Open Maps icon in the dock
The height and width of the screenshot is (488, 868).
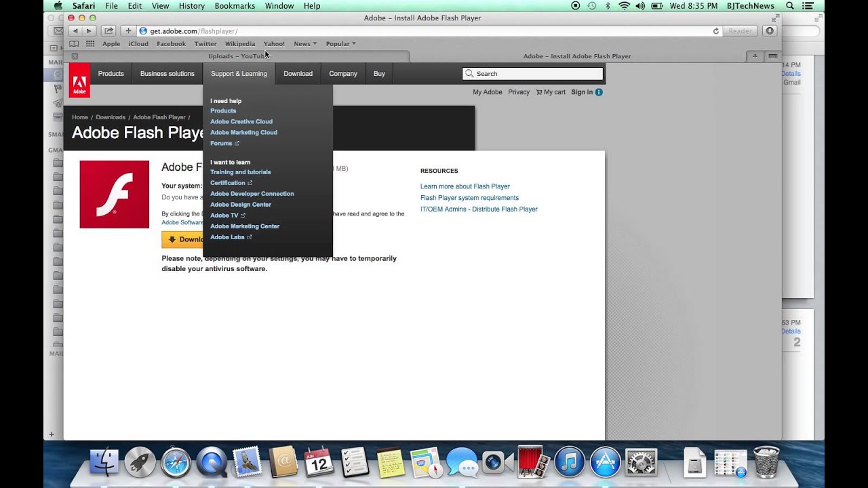[426, 463]
